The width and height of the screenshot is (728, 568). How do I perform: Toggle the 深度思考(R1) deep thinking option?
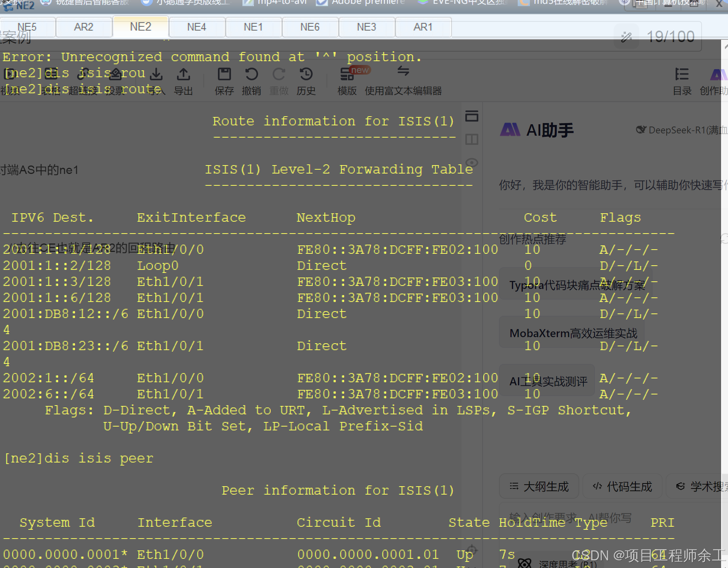click(x=557, y=563)
